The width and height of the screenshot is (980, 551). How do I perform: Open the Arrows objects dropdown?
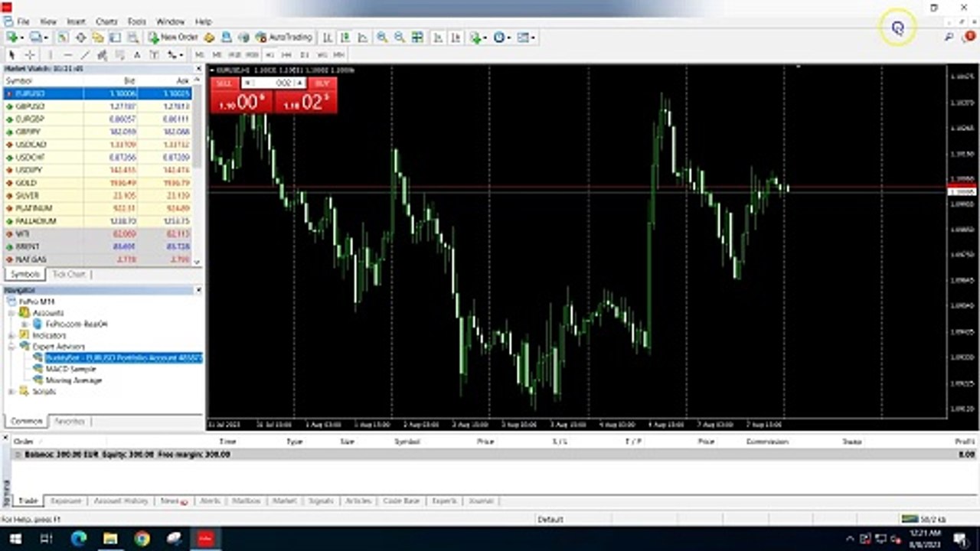[176, 55]
